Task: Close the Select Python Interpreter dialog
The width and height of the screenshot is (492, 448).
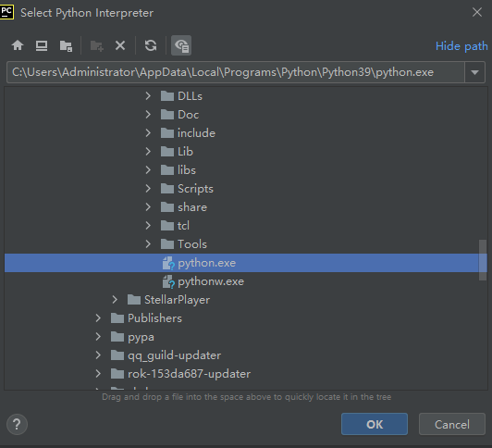Action: pyautogui.click(x=477, y=13)
